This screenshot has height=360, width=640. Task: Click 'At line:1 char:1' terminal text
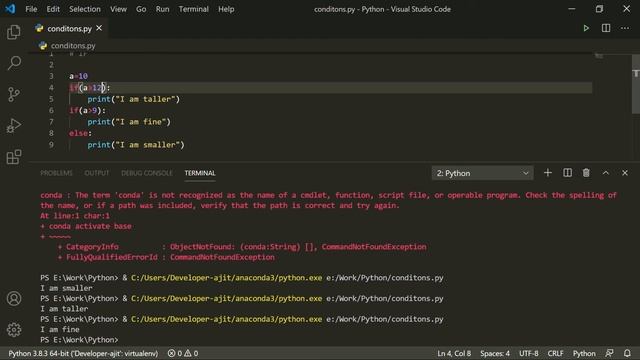tap(75, 216)
